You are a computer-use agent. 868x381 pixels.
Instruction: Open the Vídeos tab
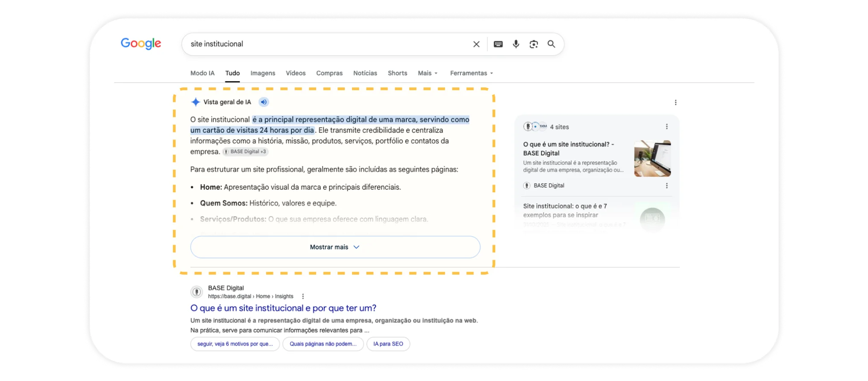pos(296,73)
